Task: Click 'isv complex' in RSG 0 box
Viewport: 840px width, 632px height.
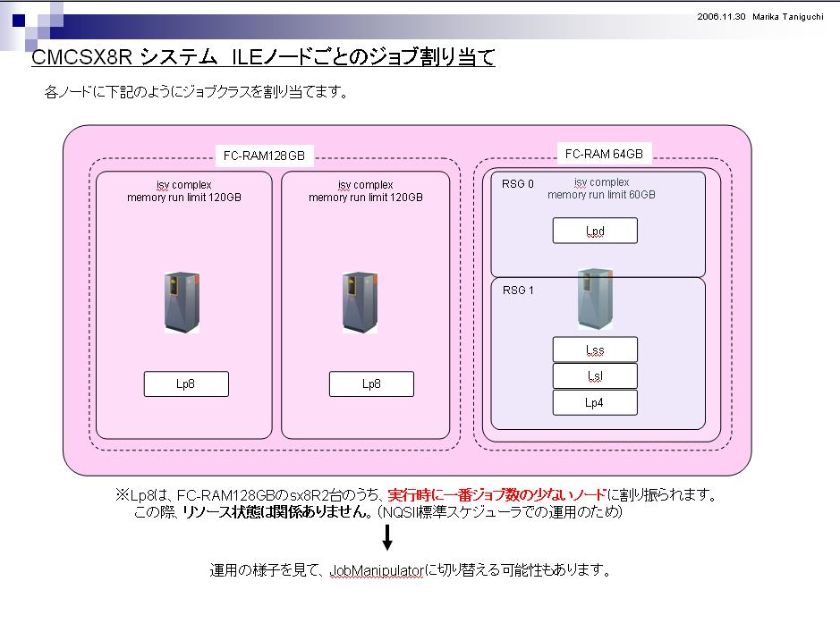Action: tap(601, 182)
